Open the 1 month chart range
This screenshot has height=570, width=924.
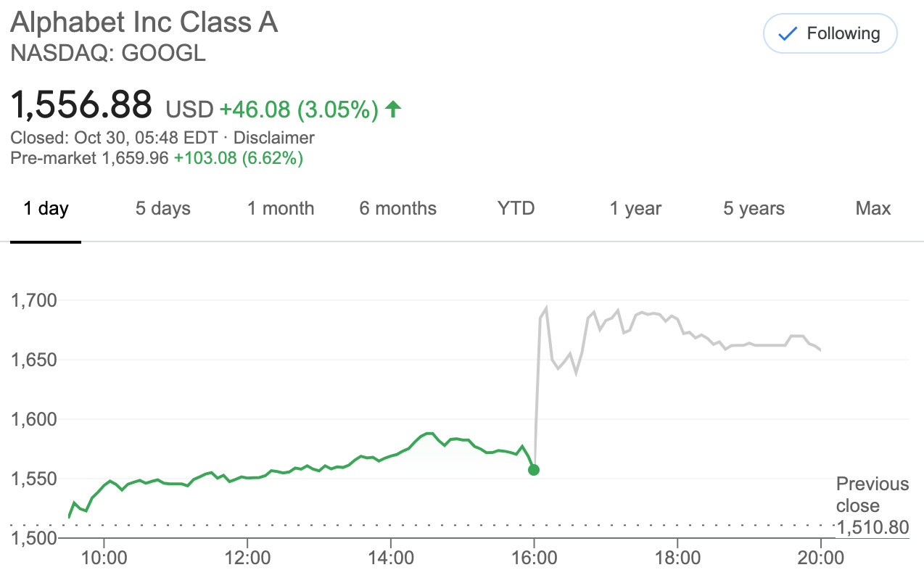(x=281, y=209)
